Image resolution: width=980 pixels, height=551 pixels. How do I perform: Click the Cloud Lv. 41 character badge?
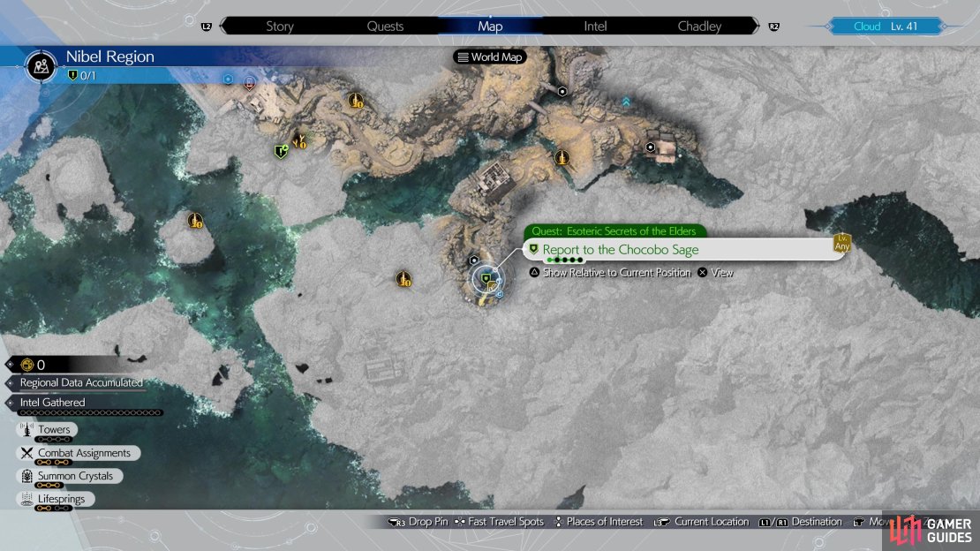click(x=885, y=26)
